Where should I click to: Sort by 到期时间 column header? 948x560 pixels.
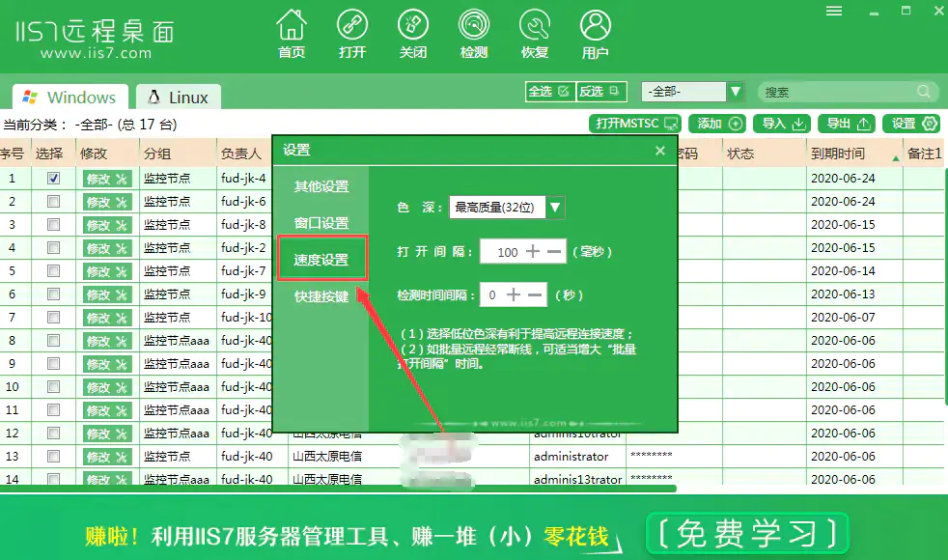[x=854, y=154]
